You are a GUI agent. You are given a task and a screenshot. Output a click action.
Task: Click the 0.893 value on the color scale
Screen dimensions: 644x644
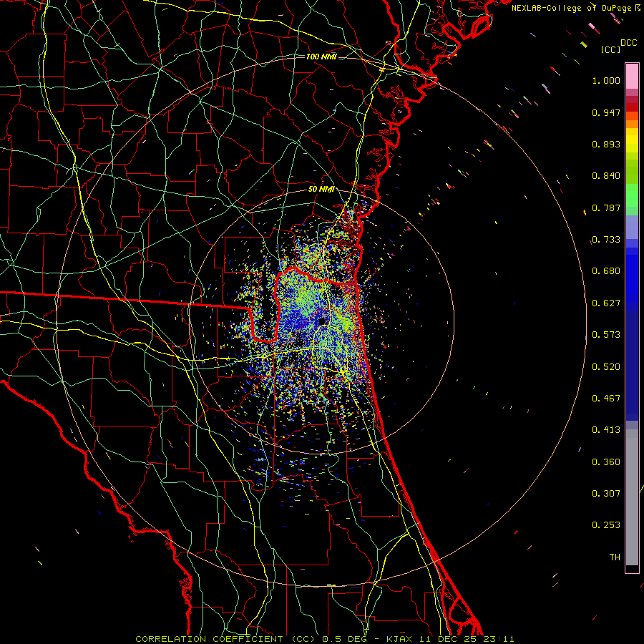606,144
